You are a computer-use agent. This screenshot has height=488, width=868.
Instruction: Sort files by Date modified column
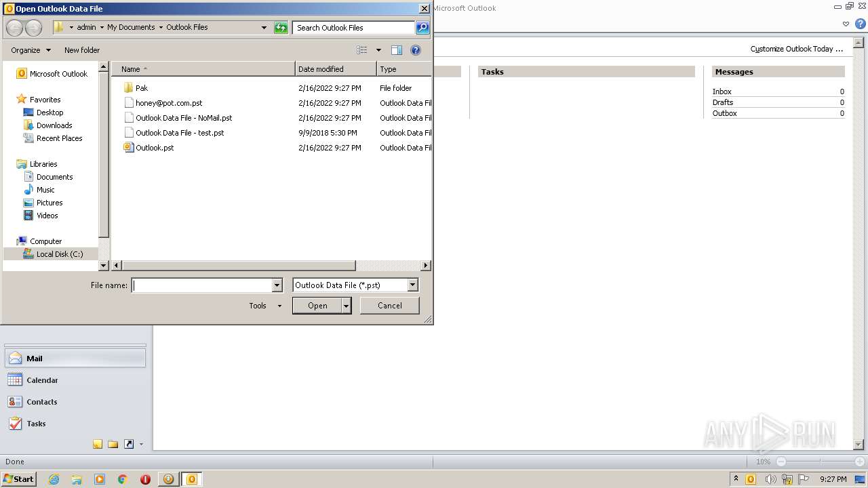(336, 69)
